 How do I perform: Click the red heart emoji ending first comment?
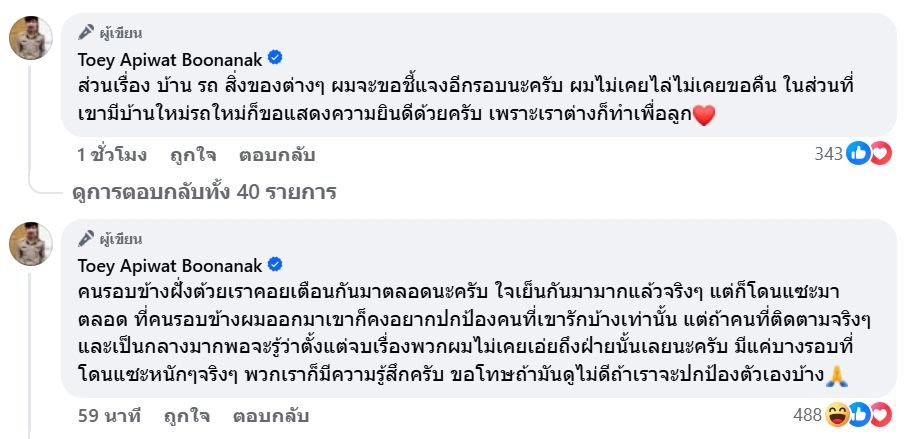coord(705,117)
